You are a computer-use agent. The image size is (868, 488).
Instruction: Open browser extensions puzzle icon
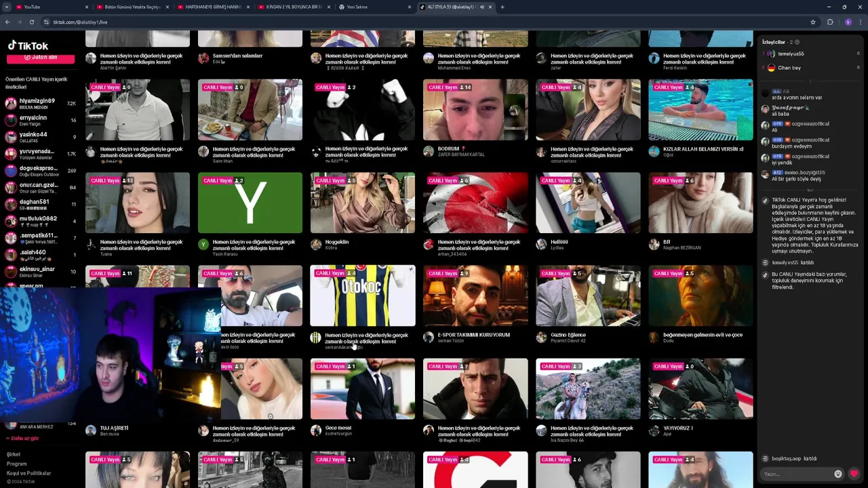tap(830, 22)
